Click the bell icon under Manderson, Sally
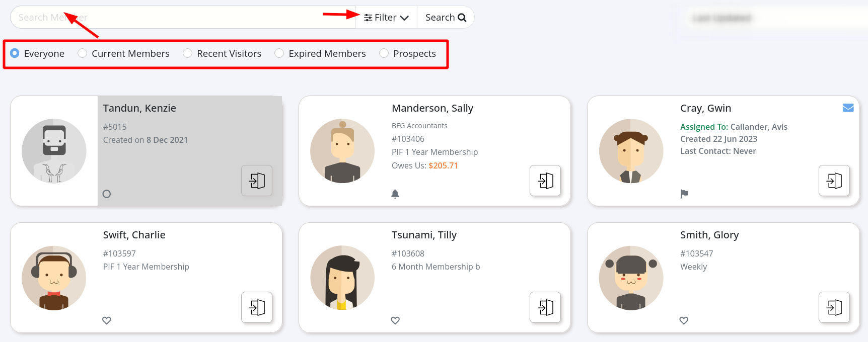 [395, 194]
